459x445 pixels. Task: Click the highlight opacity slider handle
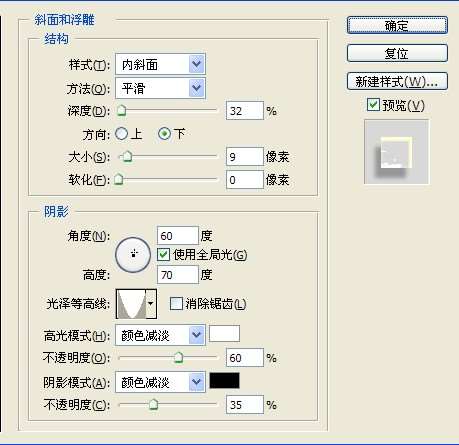point(179,358)
